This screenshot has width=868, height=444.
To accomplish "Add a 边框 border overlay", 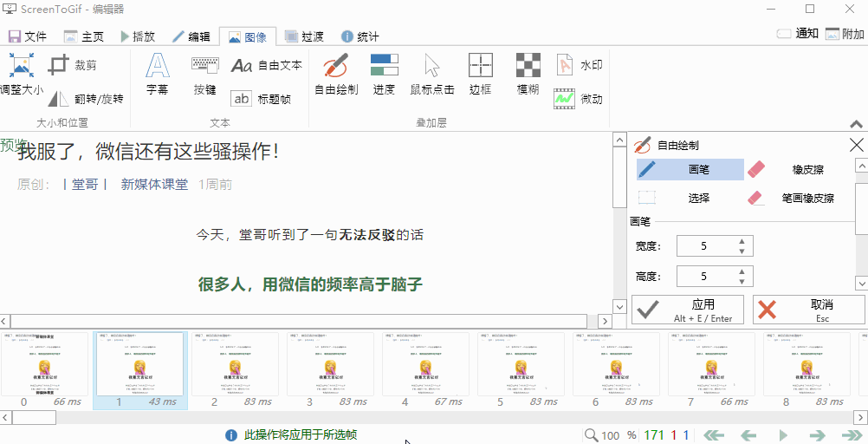I will (x=480, y=75).
